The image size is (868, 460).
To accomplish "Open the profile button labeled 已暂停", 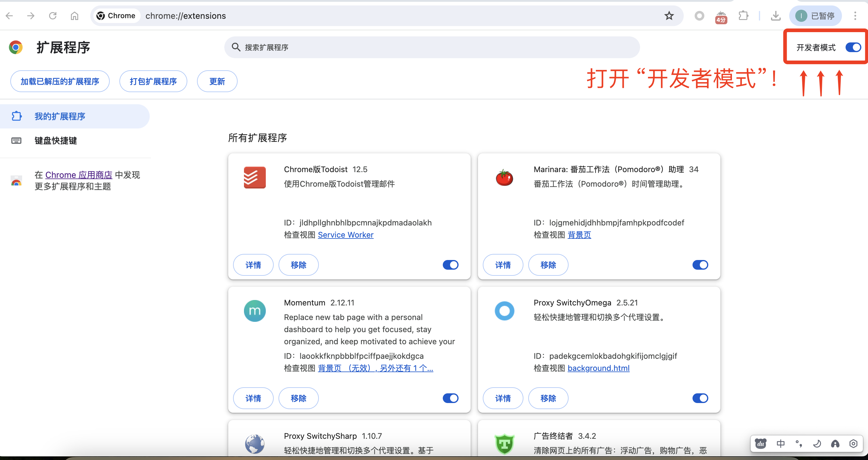I will tap(815, 15).
